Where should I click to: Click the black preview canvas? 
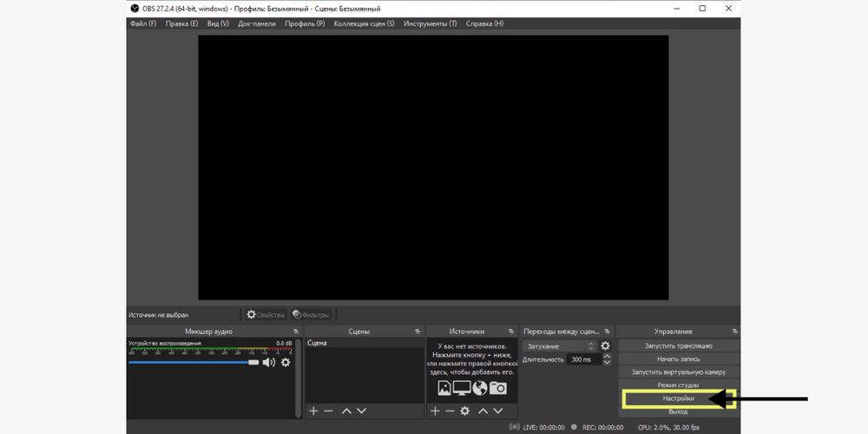(x=433, y=168)
